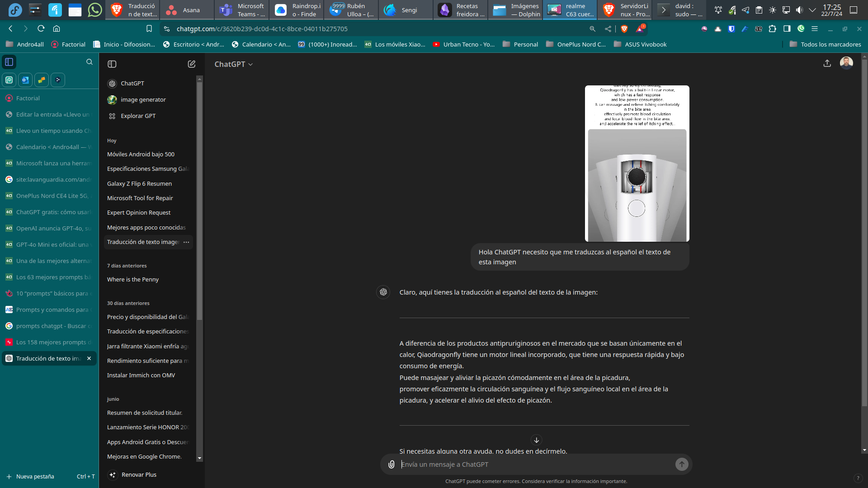The image size is (868, 488).
Task: Click the browser forward arrow
Action: 26,28
